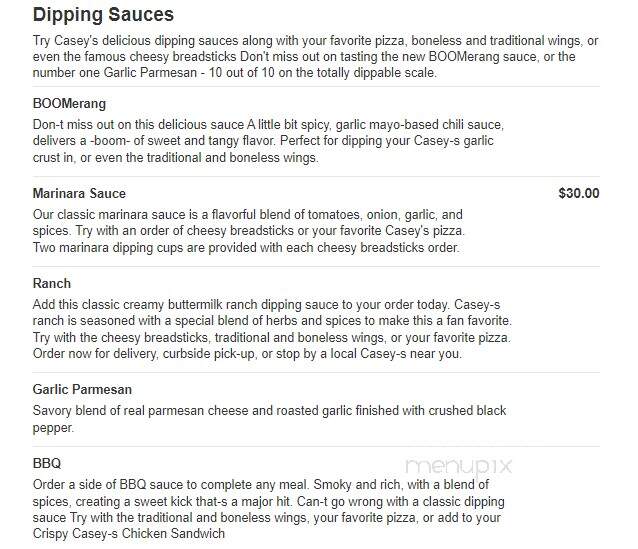
Task: Click 'Two marinara dipping cups' sentence
Action: [246, 247]
